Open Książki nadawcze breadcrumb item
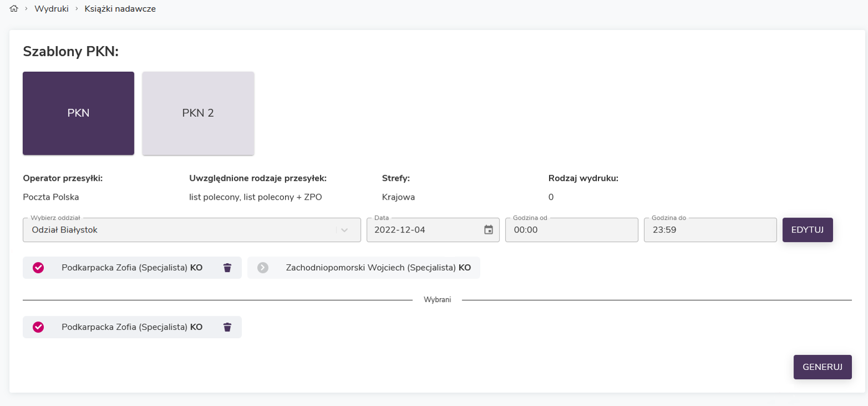 (x=120, y=9)
